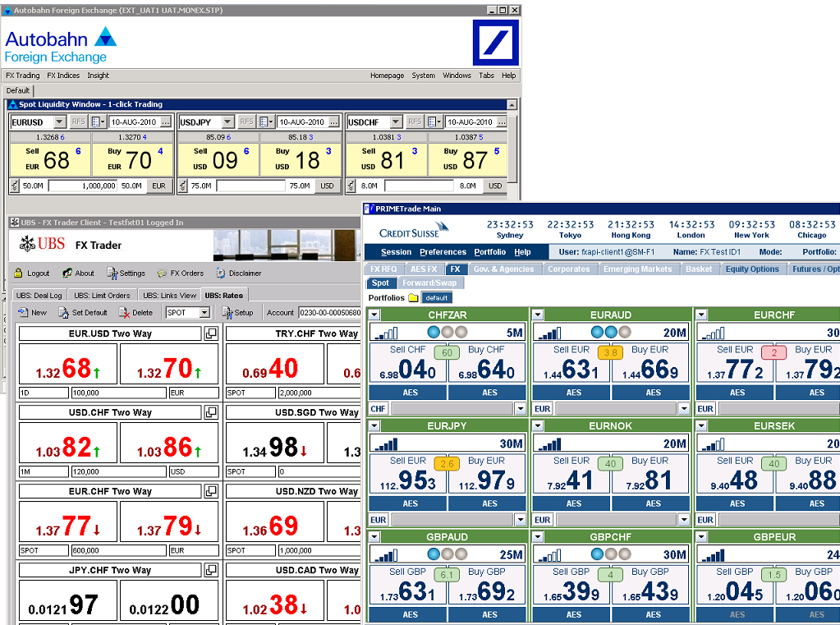Click the liquidity bars icon in EURNOK panel
This screenshot has height=625, width=840.
[549, 444]
